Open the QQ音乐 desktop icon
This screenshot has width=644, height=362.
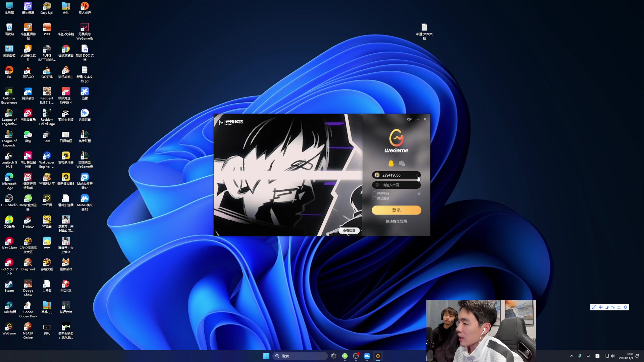(9, 222)
